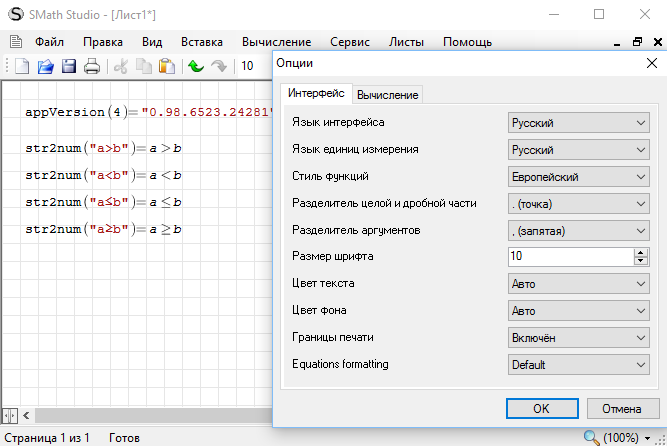667x446 pixels.
Task: Click the Open file folder icon
Action: click(46, 67)
